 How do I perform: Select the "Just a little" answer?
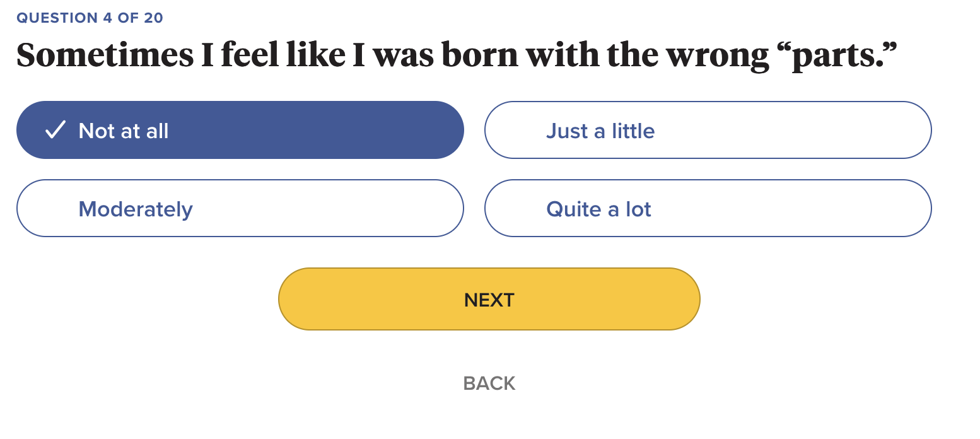[x=707, y=130]
